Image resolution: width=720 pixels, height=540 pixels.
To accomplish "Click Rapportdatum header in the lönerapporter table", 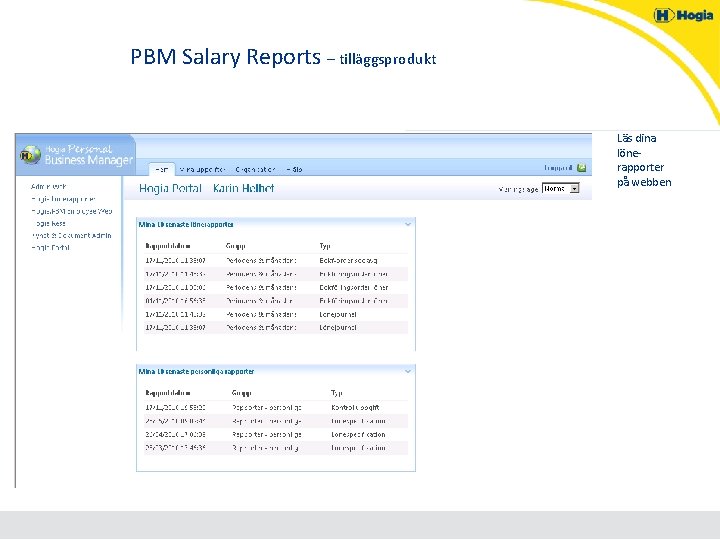I will [x=168, y=246].
